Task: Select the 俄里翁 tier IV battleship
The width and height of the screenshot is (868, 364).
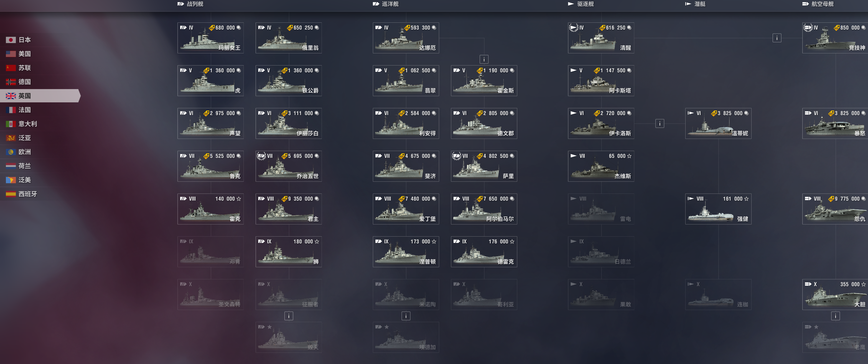Action: [x=289, y=38]
